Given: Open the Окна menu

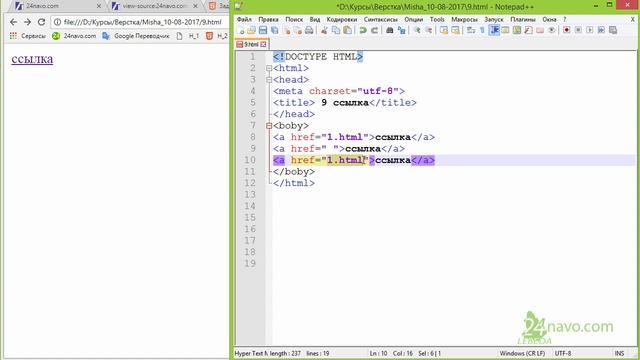Looking at the screenshot, I should point(549,19).
